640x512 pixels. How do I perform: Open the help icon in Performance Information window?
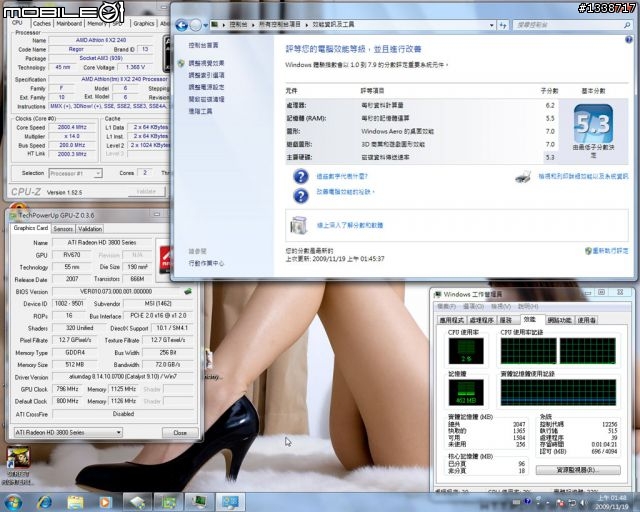pyautogui.click(x=629, y=40)
